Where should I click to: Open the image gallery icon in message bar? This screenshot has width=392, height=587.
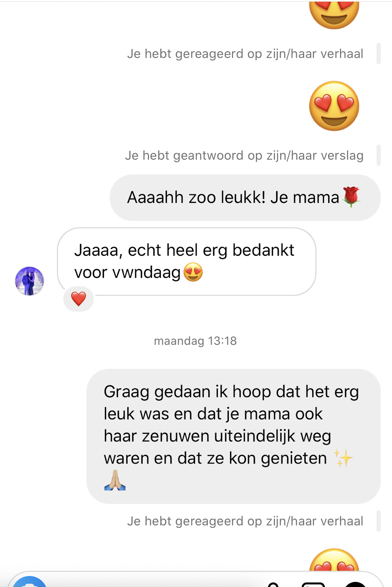coord(313,584)
